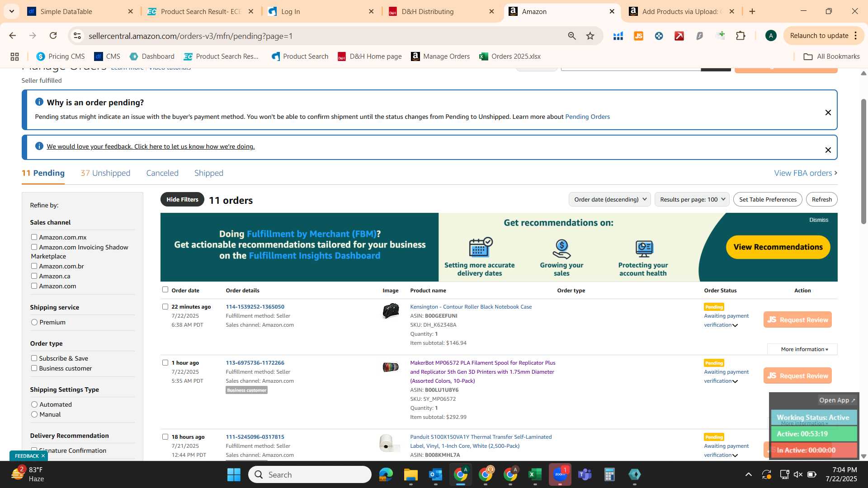Click the red arrow extension icon
Viewport: 868px width, 488px height.
pos(679,36)
